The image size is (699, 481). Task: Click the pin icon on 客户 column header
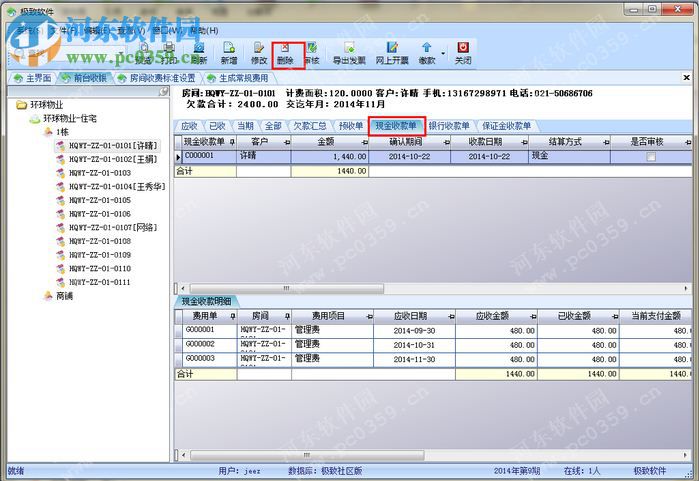pos(287,142)
